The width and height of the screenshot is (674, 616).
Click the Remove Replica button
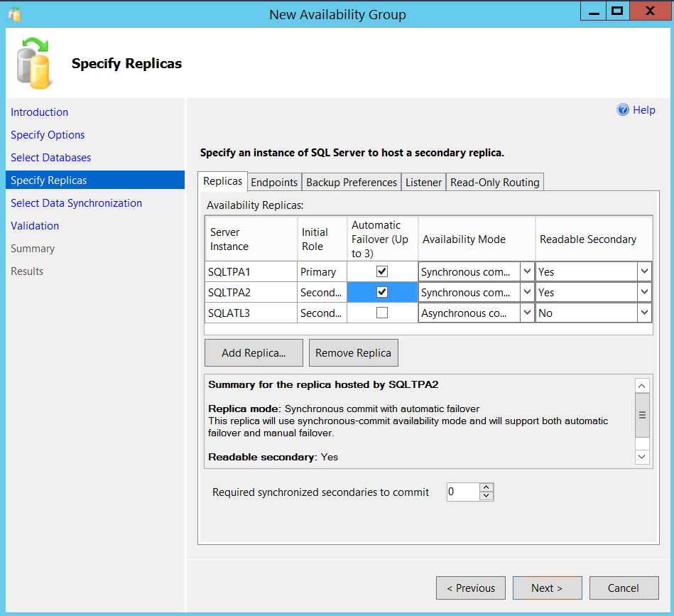pyautogui.click(x=353, y=352)
